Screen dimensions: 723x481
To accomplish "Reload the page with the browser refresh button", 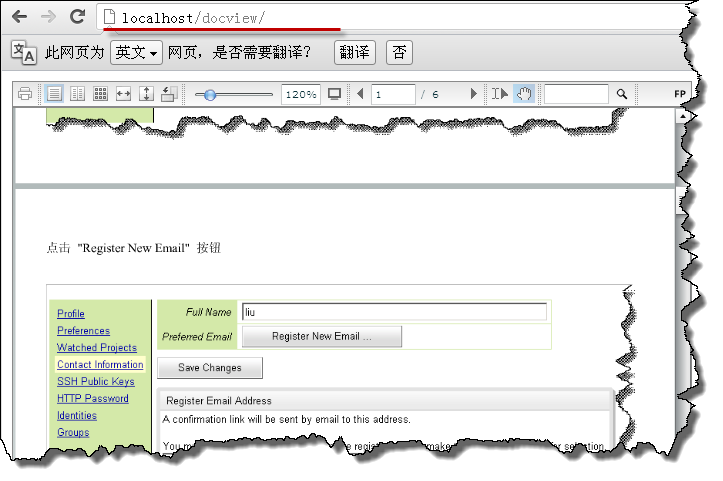I will pyautogui.click(x=77, y=17).
